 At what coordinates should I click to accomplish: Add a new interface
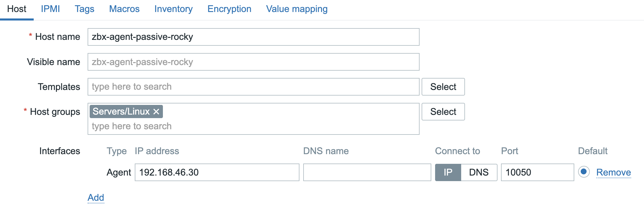point(96,197)
